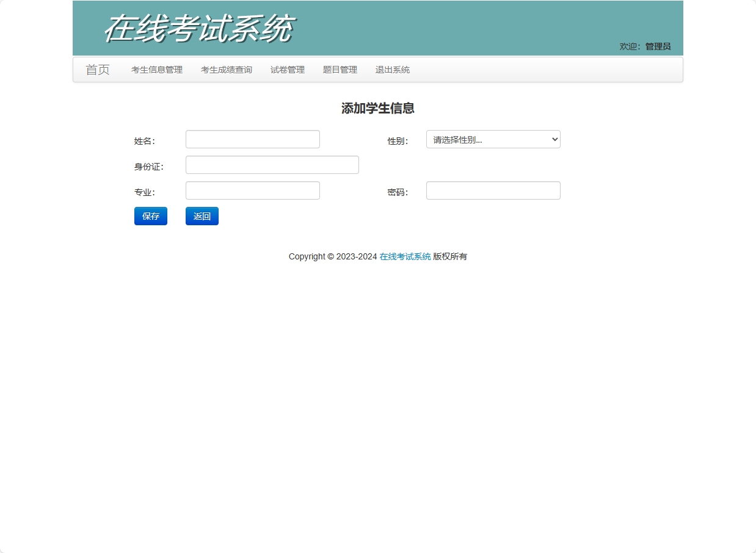Click the 保存 button
The height and width of the screenshot is (553, 756).
click(x=150, y=216)
